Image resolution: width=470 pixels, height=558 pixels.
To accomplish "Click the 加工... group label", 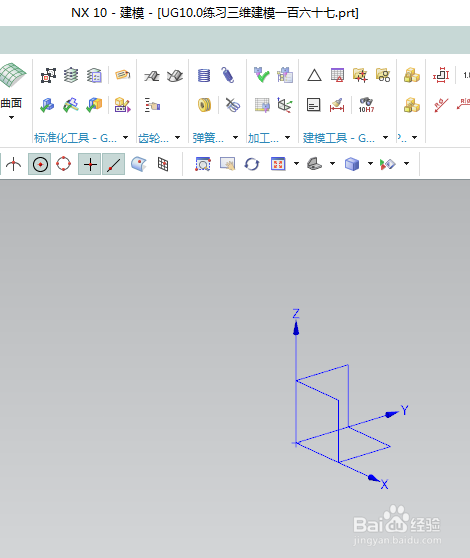I will [x=263, y=138].
